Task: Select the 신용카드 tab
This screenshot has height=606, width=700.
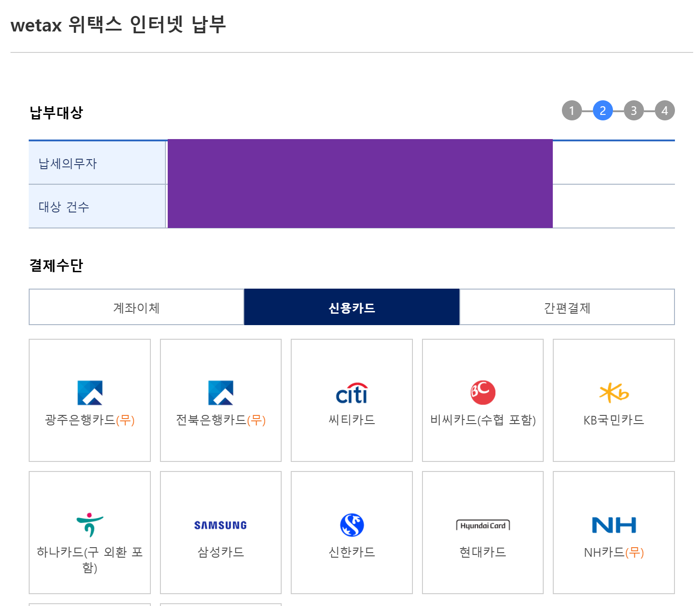Action: click(x=351, y=307)
